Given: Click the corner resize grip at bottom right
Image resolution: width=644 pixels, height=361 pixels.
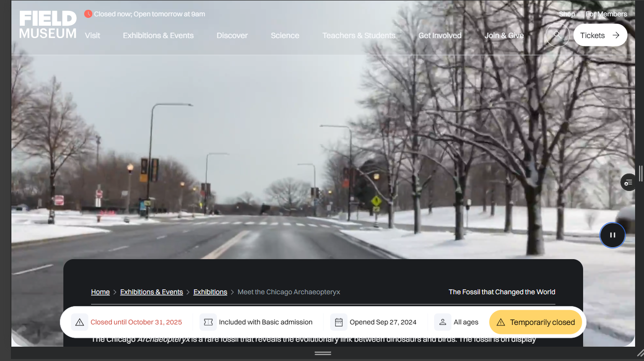Looking at the screenshot, I should coord(640,353).
